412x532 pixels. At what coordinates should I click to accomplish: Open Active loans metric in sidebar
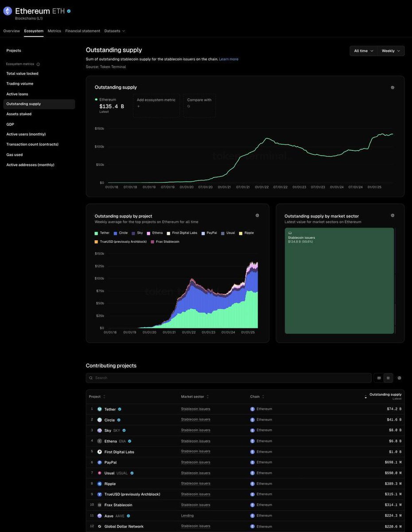coord(18,94)
